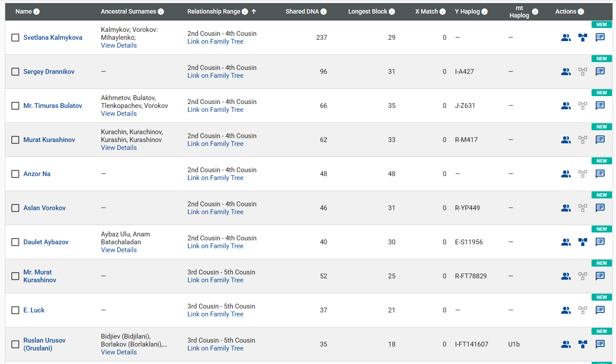This screenshot has height=364, width=616.
Task: Select checkbox for Svetlana Kalmykova
Action: tap(15, 38)
